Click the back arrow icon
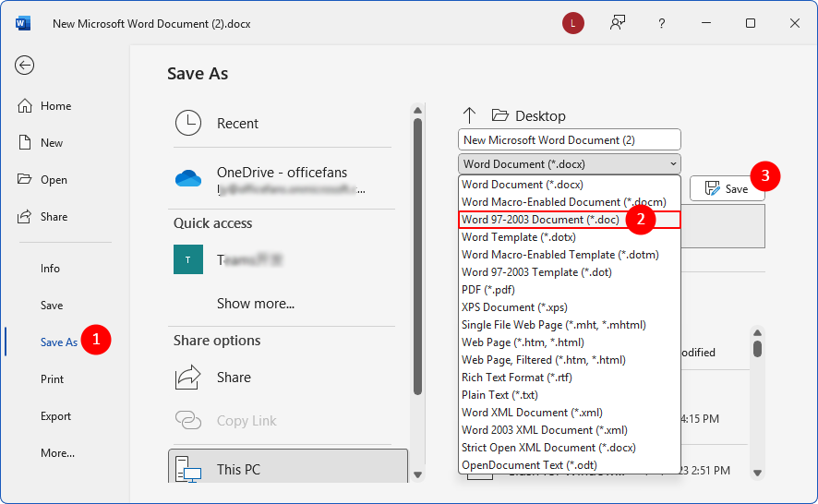 25,65
